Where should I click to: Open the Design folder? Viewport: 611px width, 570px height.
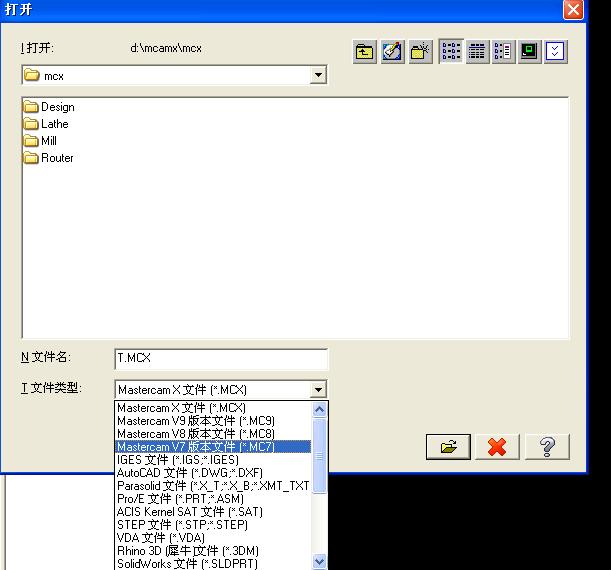click(49, 107)
